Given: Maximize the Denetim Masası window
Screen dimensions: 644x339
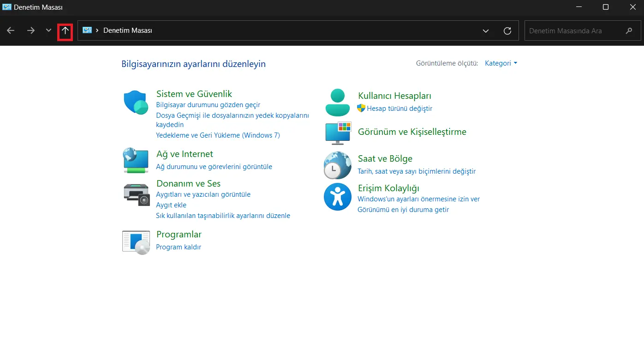Looking at the screenshot, I should click(x=606, y=7).
